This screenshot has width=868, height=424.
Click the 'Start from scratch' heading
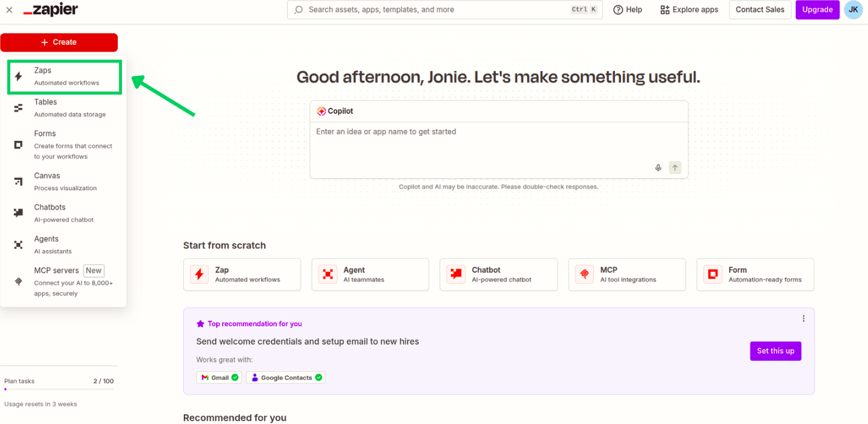[225, 245]
